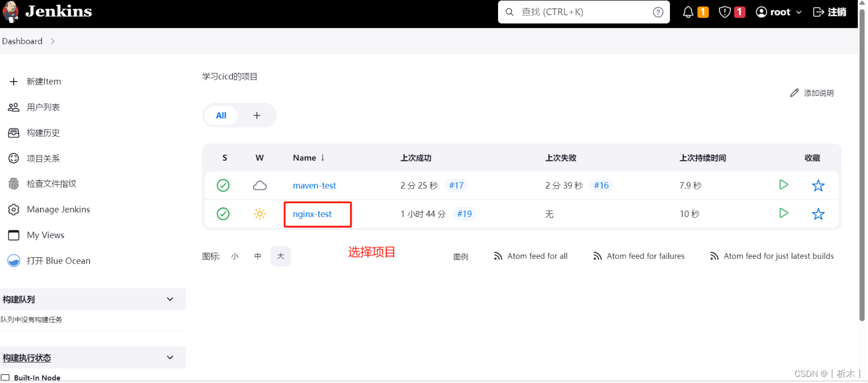Open the security shield warnings icon
This screenshot has height=383, width=868.
(x=725, y=12)
